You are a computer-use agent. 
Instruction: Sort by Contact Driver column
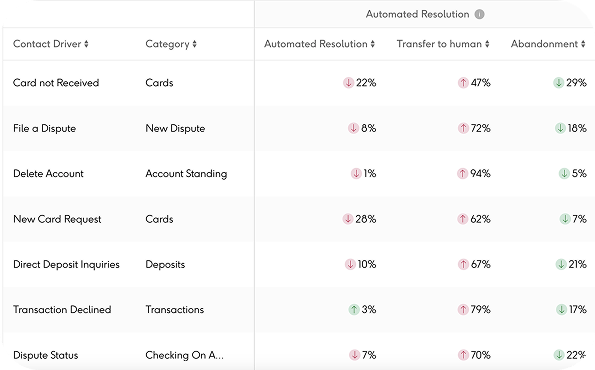coord(86,44)
